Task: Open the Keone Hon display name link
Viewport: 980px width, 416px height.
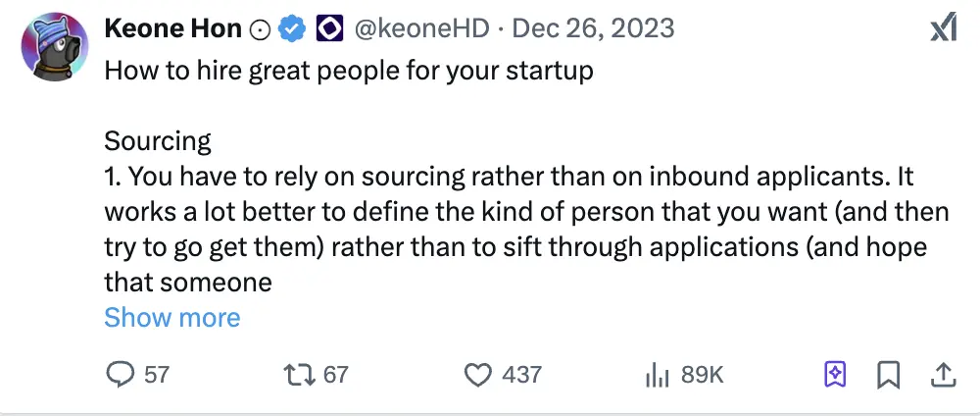Action: (x=172, y=29)
